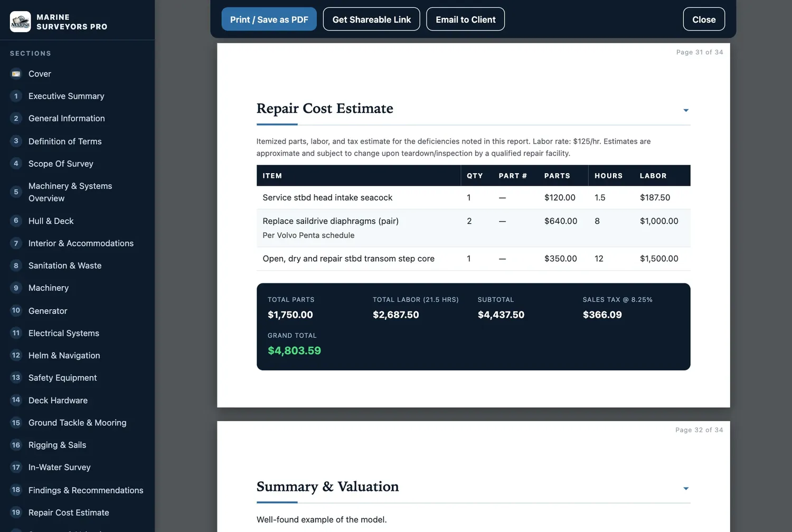
Task: Collapse the Repair Cost Estimate section
Action: [x=686, y=110]
